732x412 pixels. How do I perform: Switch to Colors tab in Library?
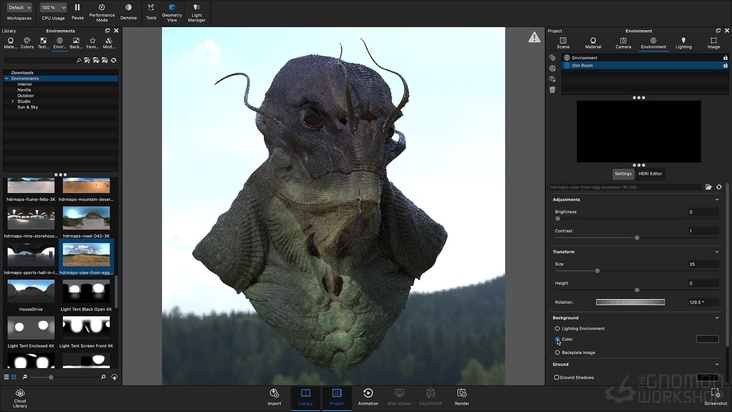27,43
